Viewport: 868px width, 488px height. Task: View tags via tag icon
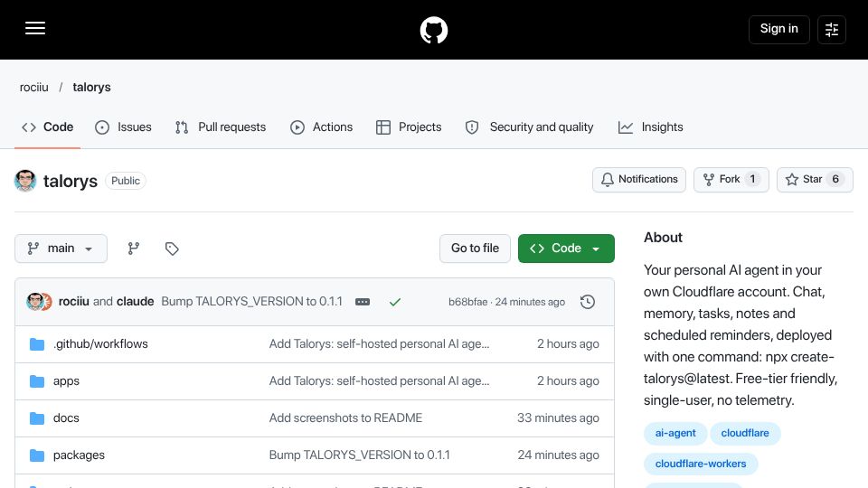[172, 249]
